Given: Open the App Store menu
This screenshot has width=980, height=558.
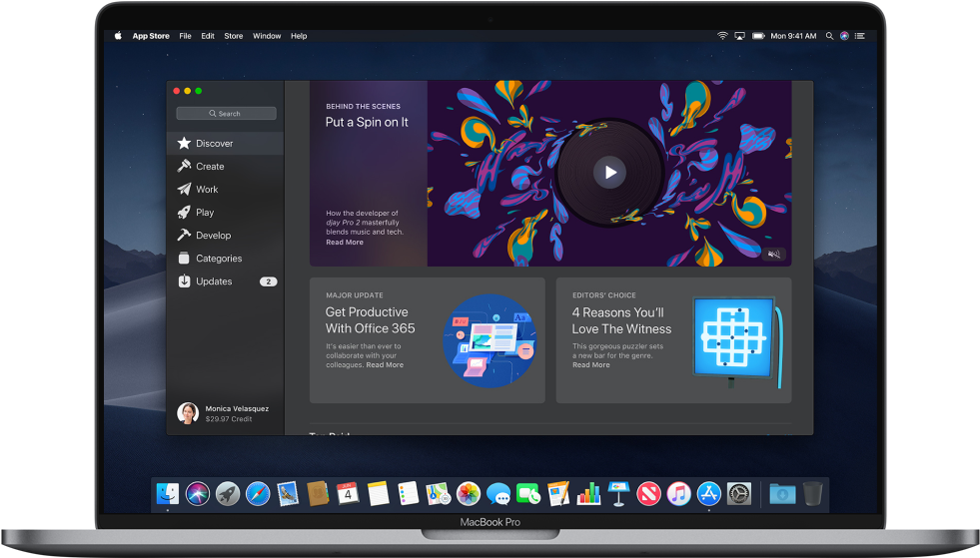Looking at the screenshot, I should 151,36.
